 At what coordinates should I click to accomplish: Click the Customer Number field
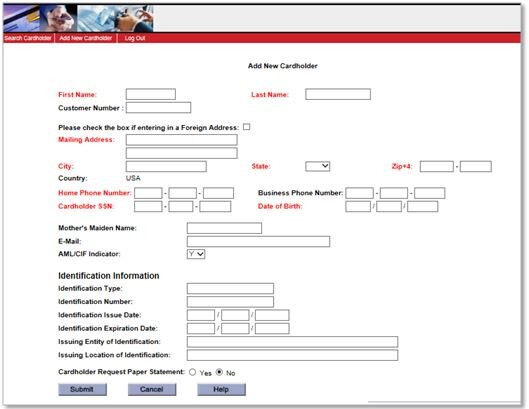pyautogui.click(x=159, y=108)
